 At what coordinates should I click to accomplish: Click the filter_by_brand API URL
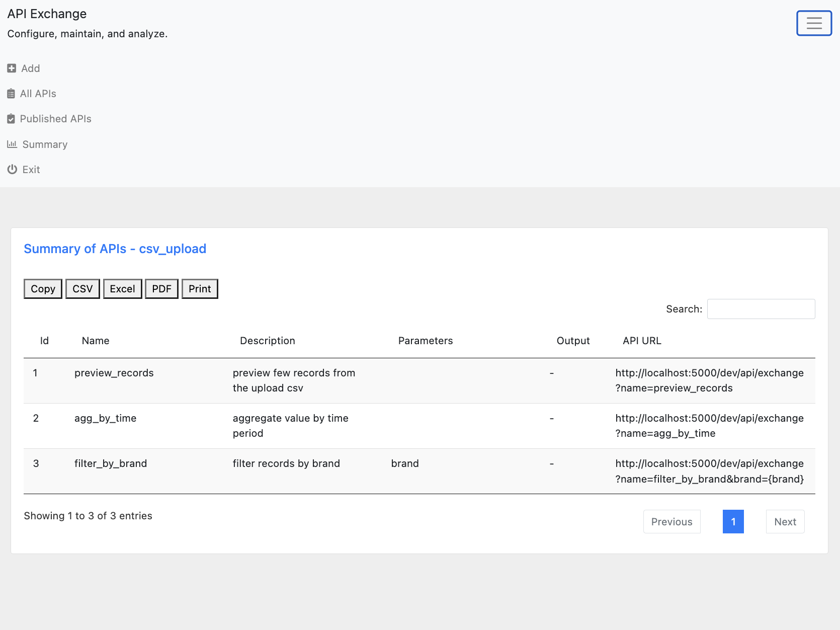click(x=710, y=471)
